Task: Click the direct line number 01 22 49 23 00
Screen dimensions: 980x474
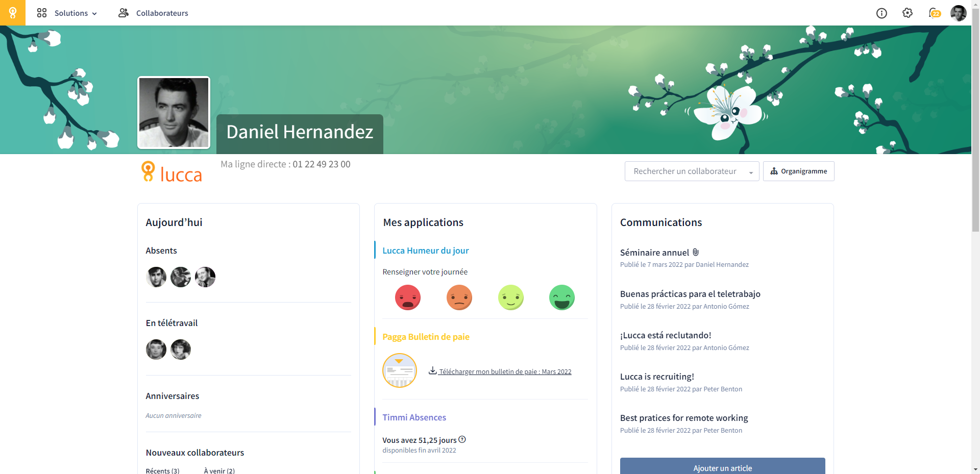Action: tap(322, 164)
